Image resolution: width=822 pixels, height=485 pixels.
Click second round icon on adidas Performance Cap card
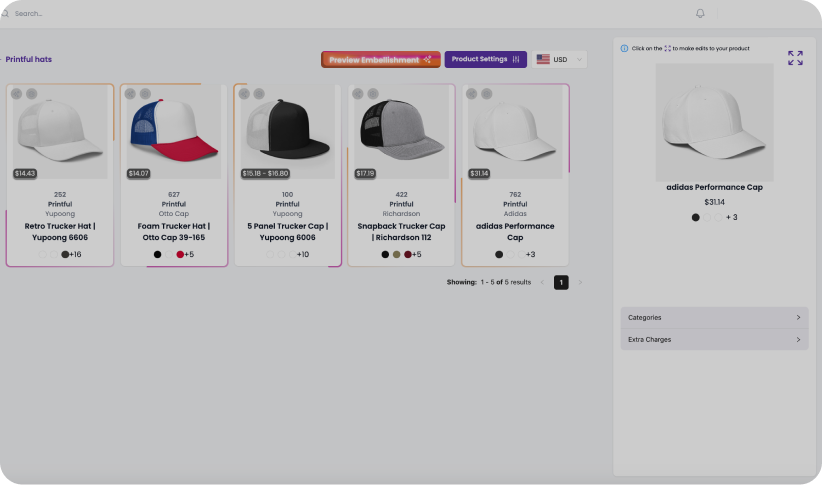click(486, 93)
